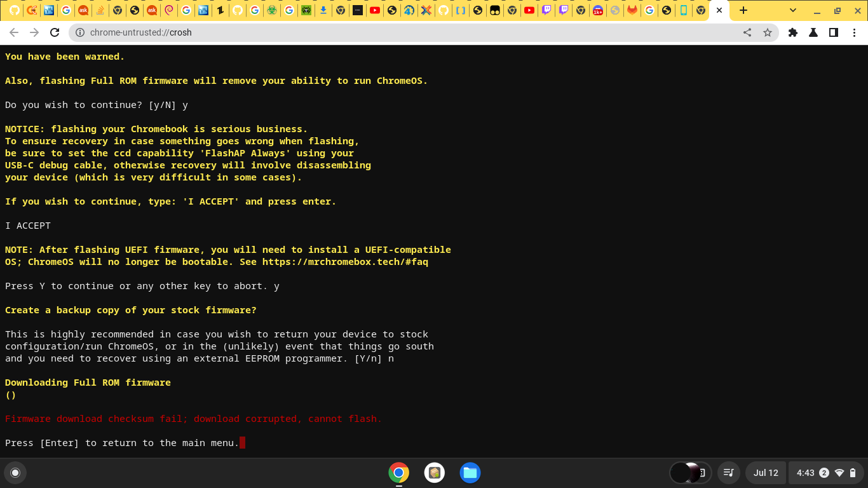The image size is (868, 488).
Task: Select the Debian swirl tab
Action: click(168, 10)
